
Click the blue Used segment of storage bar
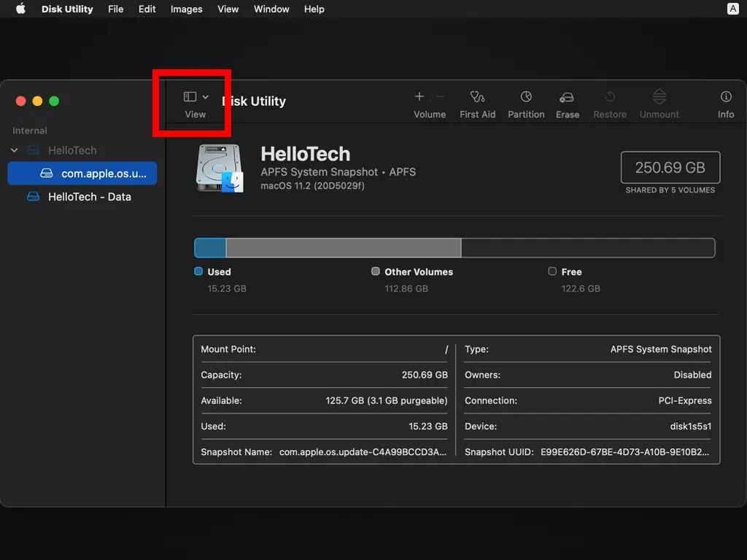(x=210, y=248)
